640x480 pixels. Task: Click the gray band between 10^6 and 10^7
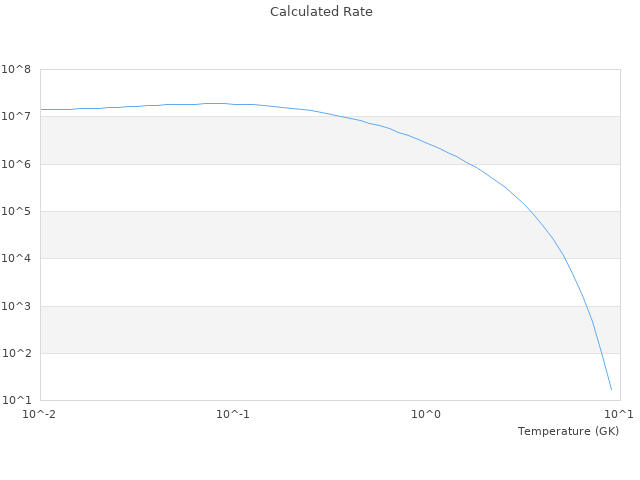point(200,140)
